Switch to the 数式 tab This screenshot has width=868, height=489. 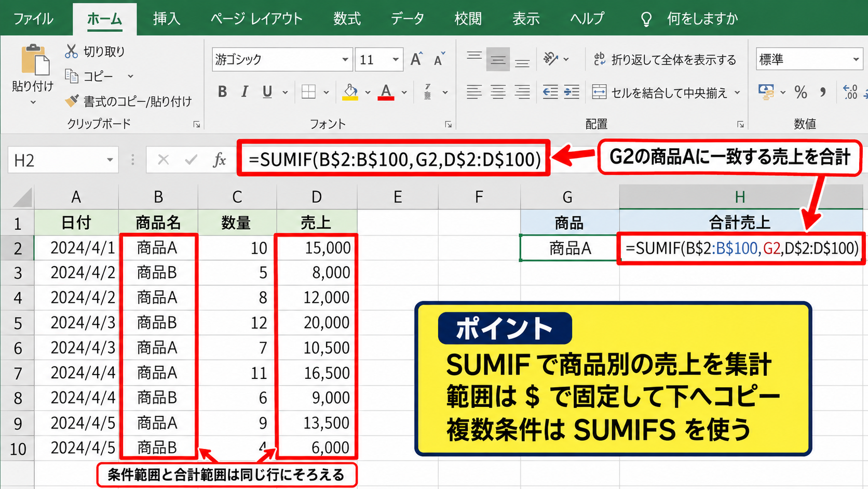point(347,19)
